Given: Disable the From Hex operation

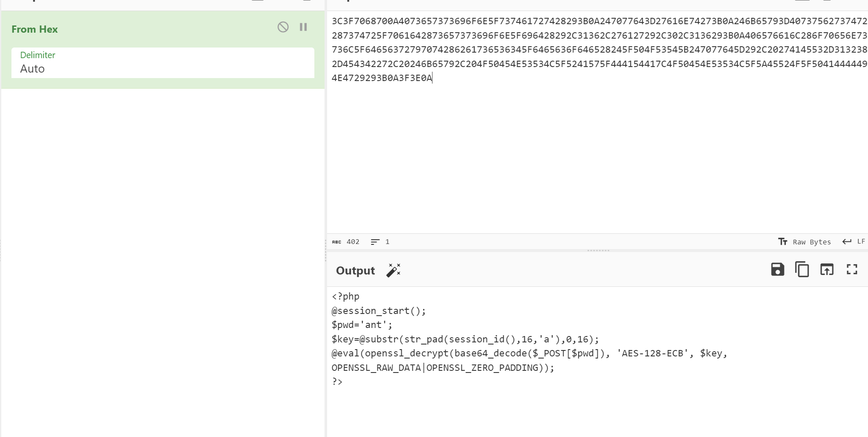Looking at the screenshot, I should tap(283, 27).
